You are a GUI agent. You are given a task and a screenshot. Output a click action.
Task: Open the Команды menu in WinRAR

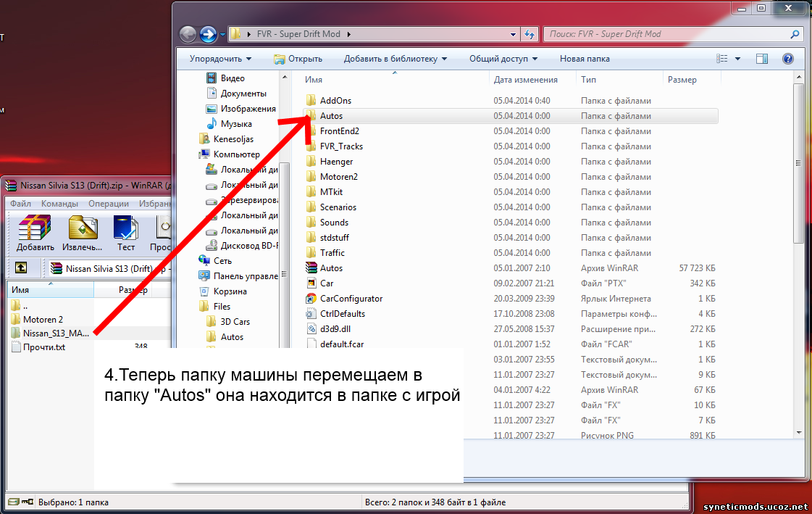[x=59, y=204]
